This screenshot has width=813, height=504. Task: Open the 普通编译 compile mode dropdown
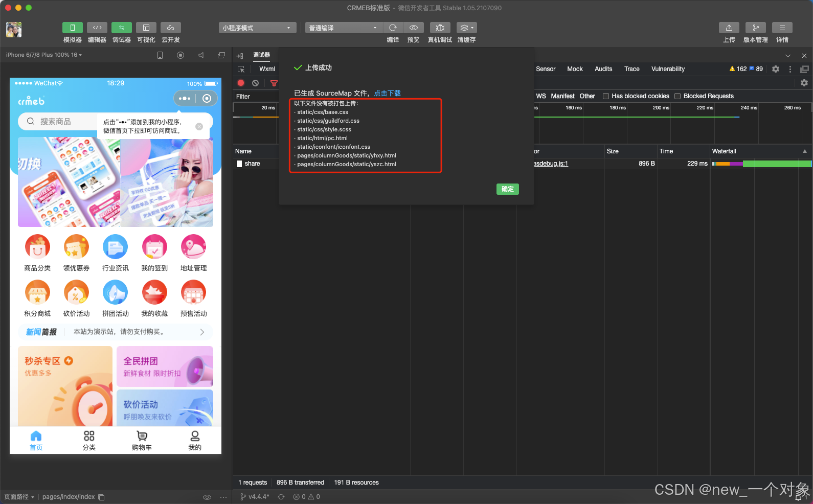point(344,28)
